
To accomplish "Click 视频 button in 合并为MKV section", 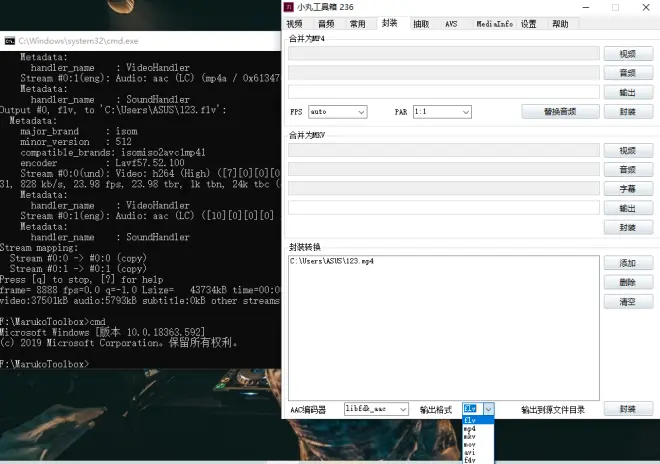I will [x=628, y=151].
